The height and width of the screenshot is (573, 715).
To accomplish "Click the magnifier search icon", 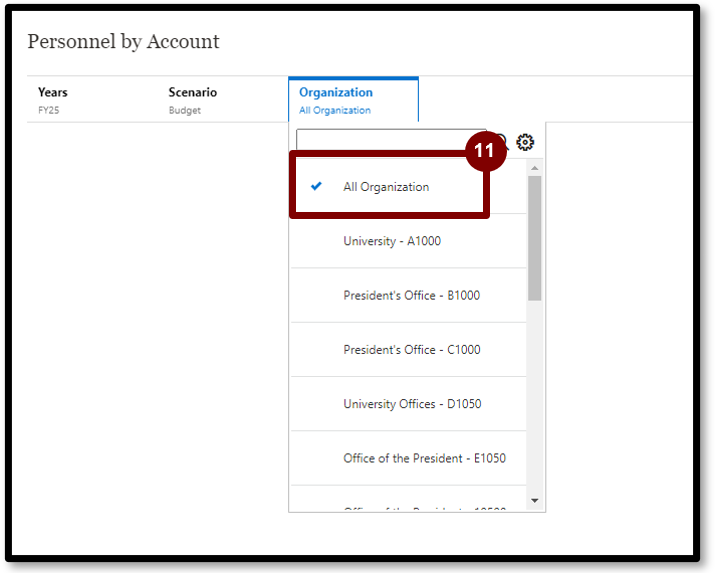I will (502, 142).
